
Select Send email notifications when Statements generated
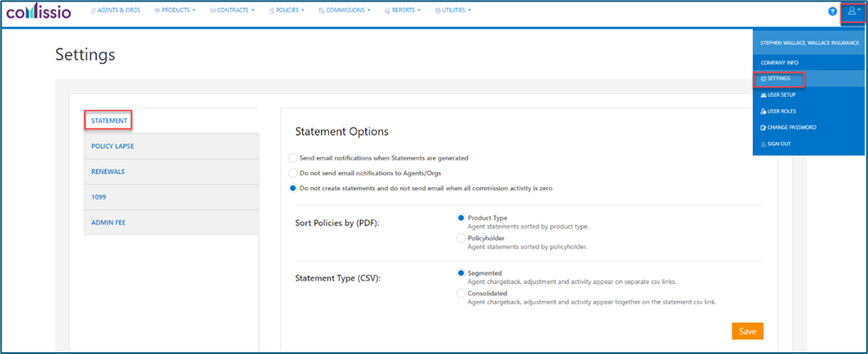(293, 158)
